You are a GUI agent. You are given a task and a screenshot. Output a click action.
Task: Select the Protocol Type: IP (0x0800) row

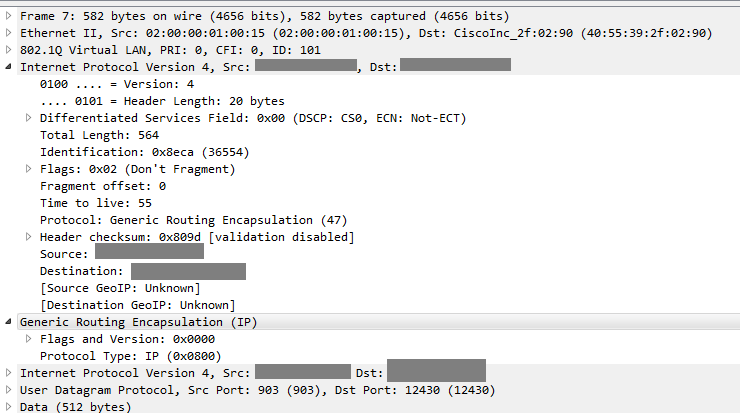point(131,356)
